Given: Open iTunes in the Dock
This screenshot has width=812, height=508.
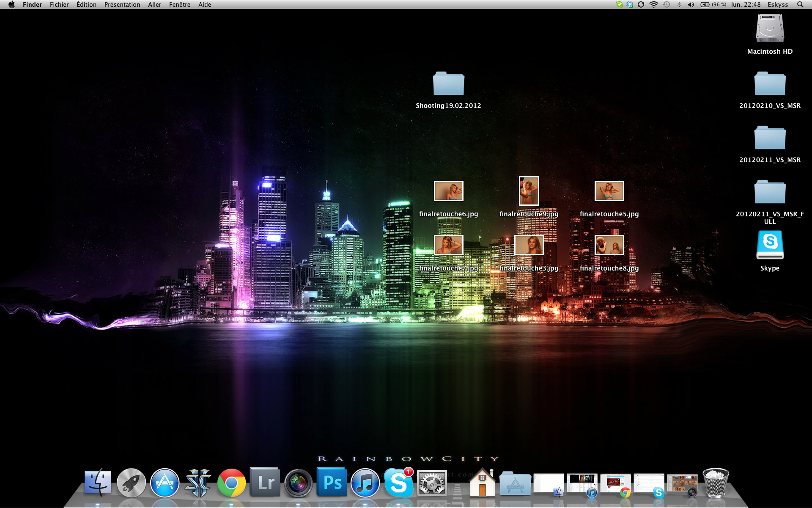Looking at the screenshot, I should click(365, 483).
